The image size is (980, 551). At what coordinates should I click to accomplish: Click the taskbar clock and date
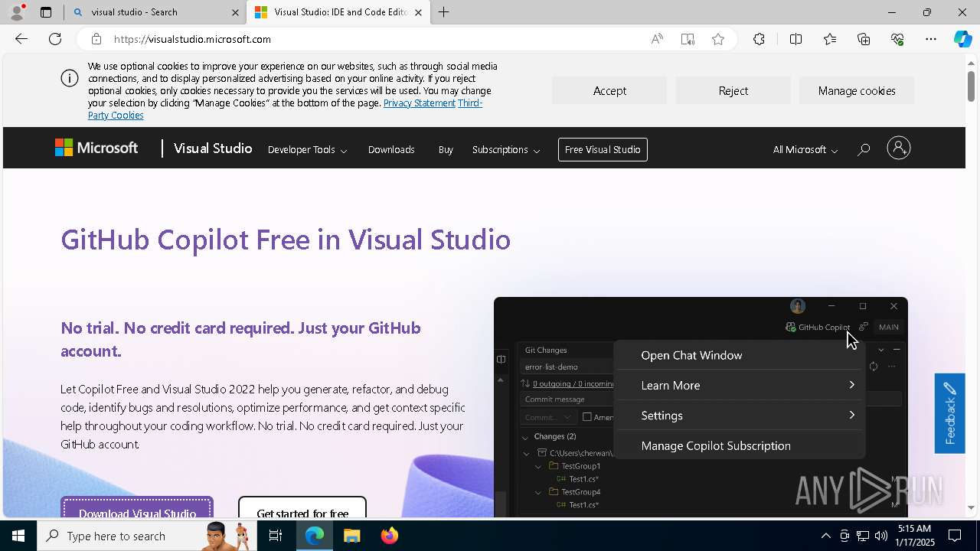click(914, 536)
